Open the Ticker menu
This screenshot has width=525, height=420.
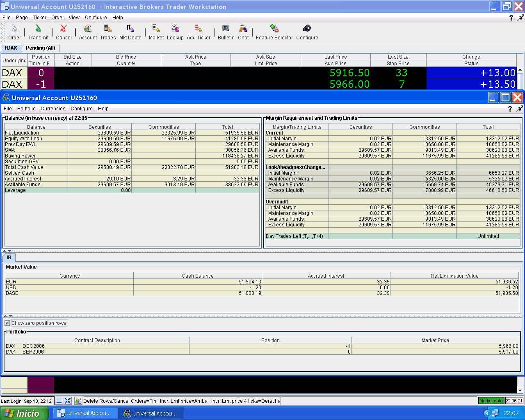39,18
